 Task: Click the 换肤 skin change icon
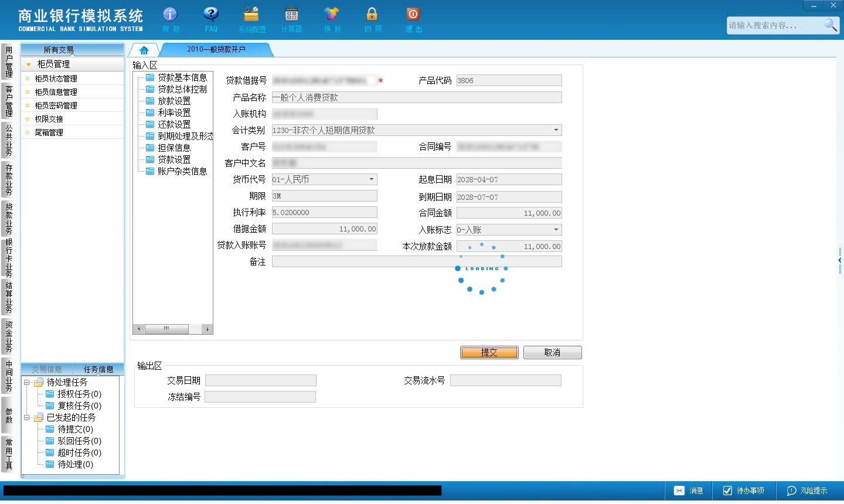[x=332, y=19]
